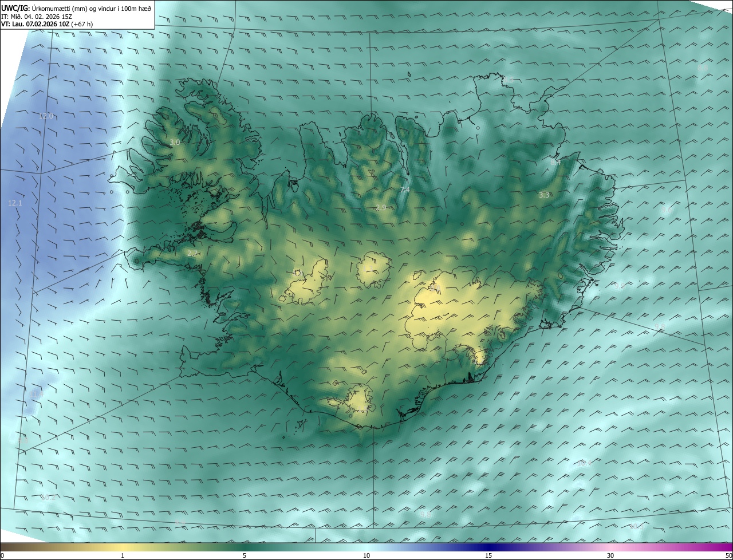Click the 'IT: Mið. 04. 02. 2026 15Z' line
The height and width of the screenshot is (560, 733).
click(37, 16)
